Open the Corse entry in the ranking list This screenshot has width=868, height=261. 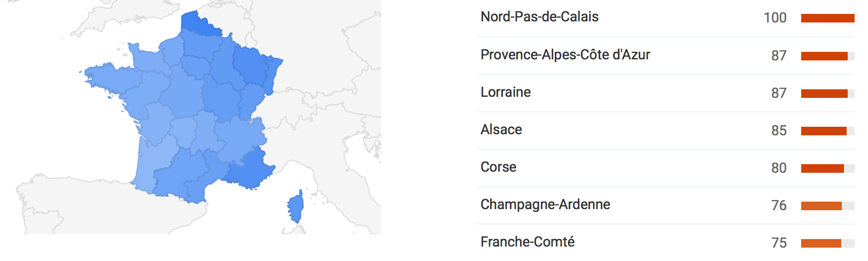point(498,167)
